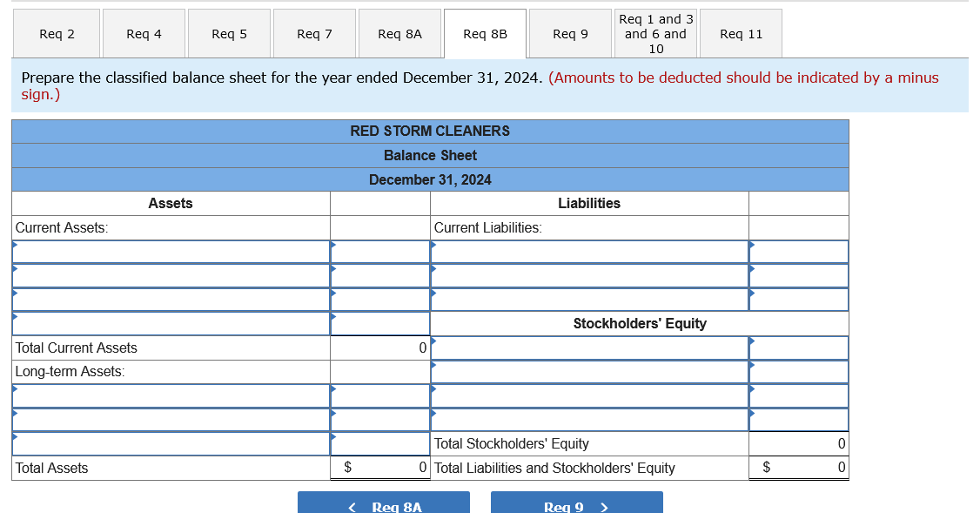The width and height of the screenshot is (980, 513).
Task: Open the second Current Assets account dropdown
Action: (x=170, y=275)
